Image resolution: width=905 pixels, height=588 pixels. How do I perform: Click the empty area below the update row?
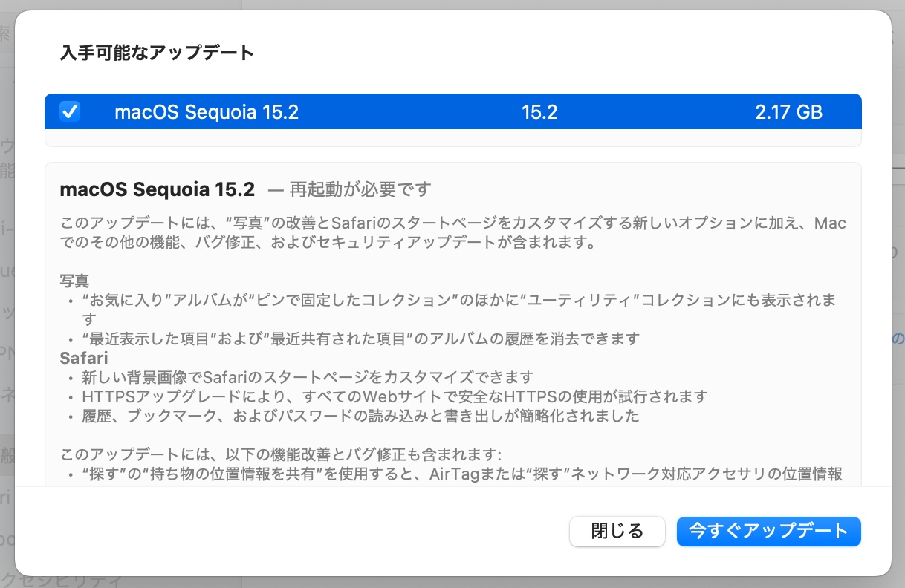453,138
